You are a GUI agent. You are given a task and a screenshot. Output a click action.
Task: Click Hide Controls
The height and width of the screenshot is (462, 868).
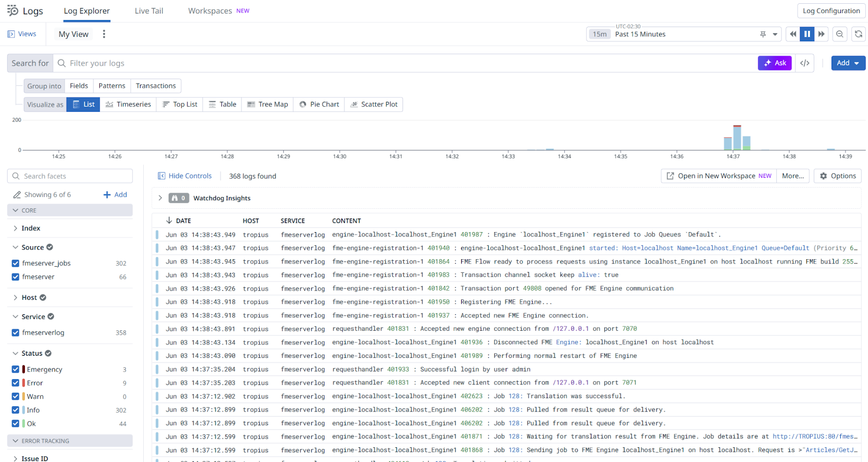(184, 176)
